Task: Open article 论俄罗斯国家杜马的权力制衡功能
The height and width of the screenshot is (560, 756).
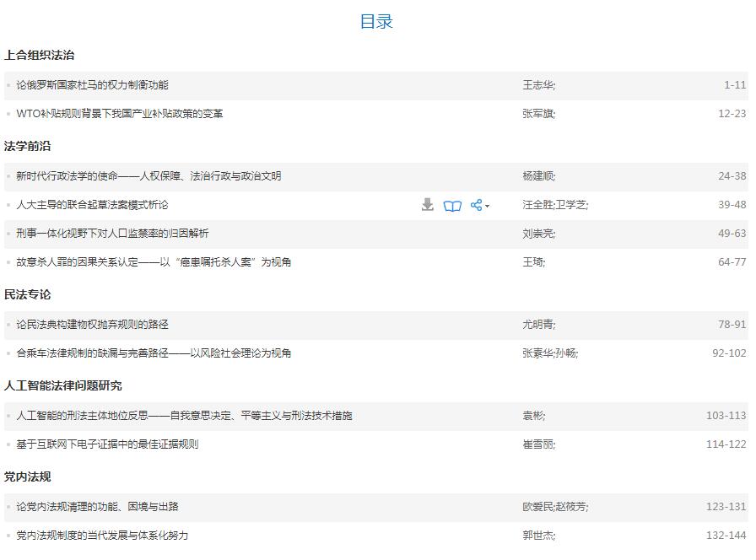Action: point(92,85)
